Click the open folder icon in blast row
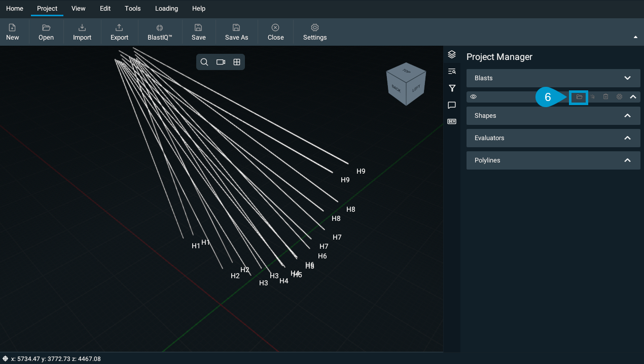644x364 pixels. [x=579, y=96]
